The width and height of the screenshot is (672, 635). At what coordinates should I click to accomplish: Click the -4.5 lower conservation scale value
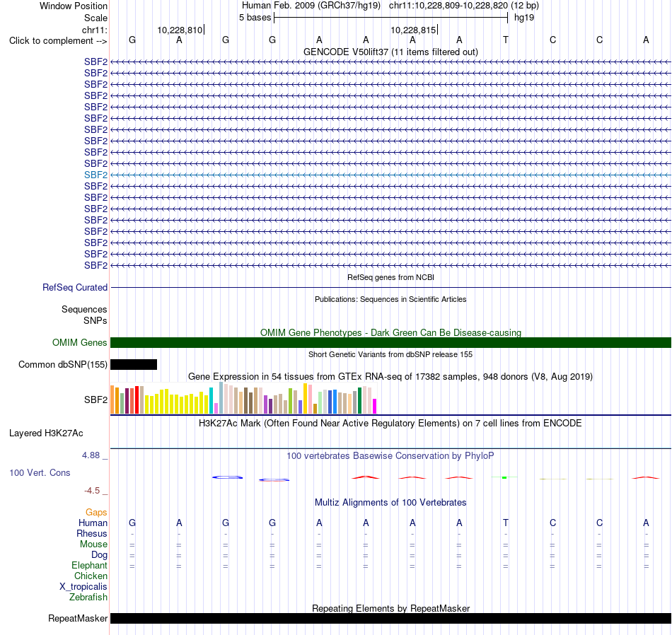click(x=92, y=491)
